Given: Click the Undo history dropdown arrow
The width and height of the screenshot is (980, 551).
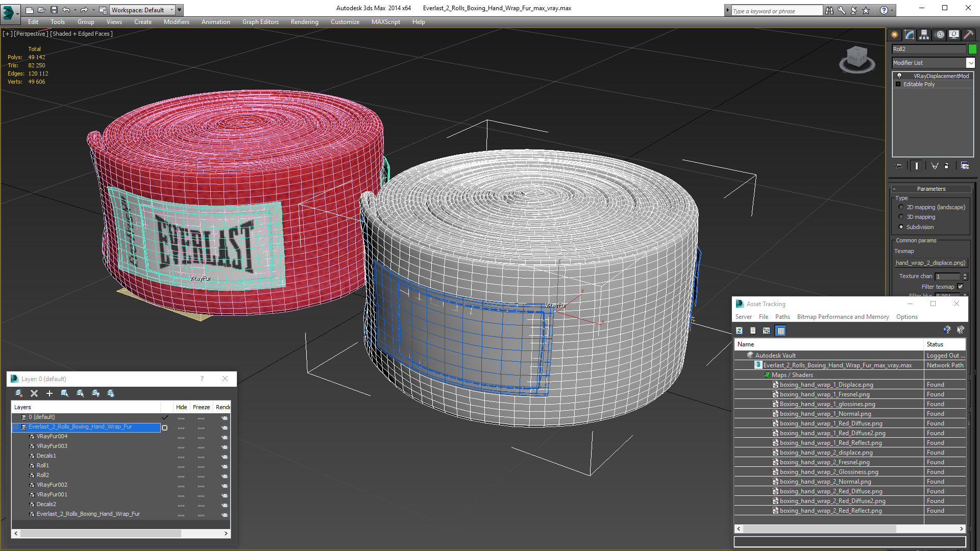Looking at the screenshot, I should point(75,10).
